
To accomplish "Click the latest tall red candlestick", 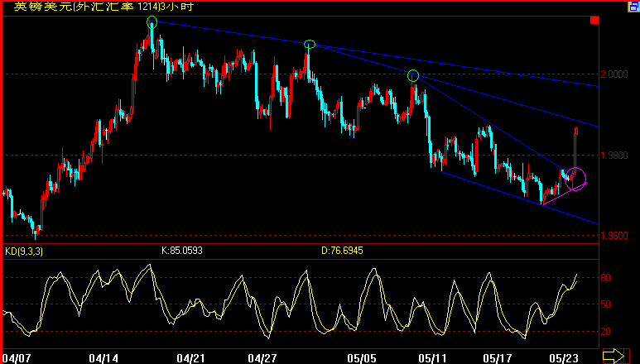I will coord(576,151).
